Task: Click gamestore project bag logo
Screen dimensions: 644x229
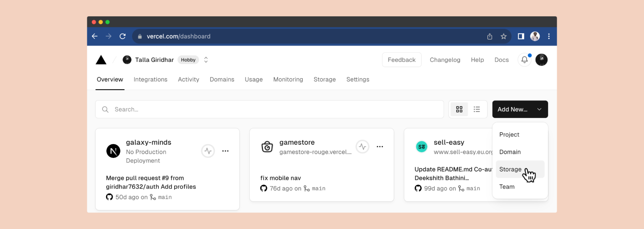Action: click(267, 147)
